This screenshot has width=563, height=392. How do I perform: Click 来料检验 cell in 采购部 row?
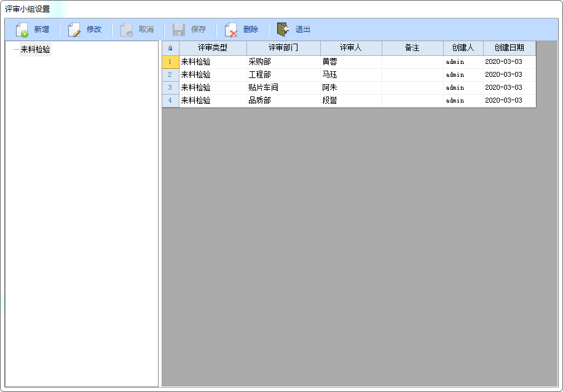pyautogui.click(x=213, y=62)
